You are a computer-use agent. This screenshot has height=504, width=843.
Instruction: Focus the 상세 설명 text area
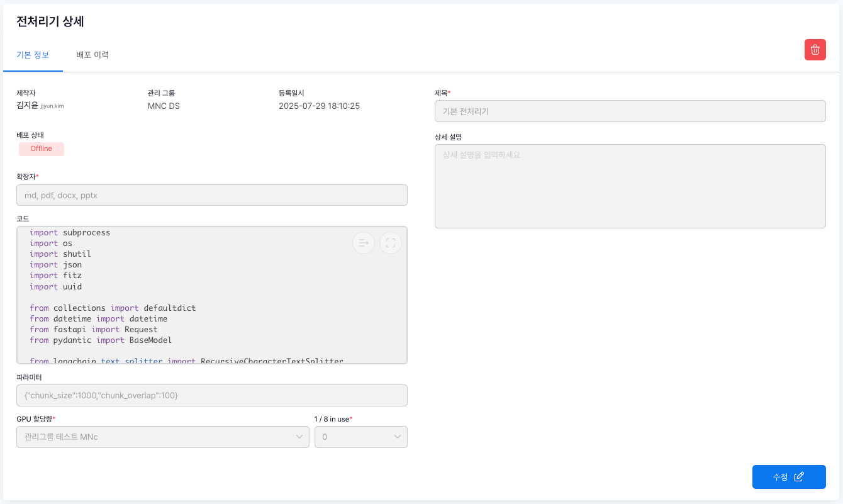(x=630, y=186)
